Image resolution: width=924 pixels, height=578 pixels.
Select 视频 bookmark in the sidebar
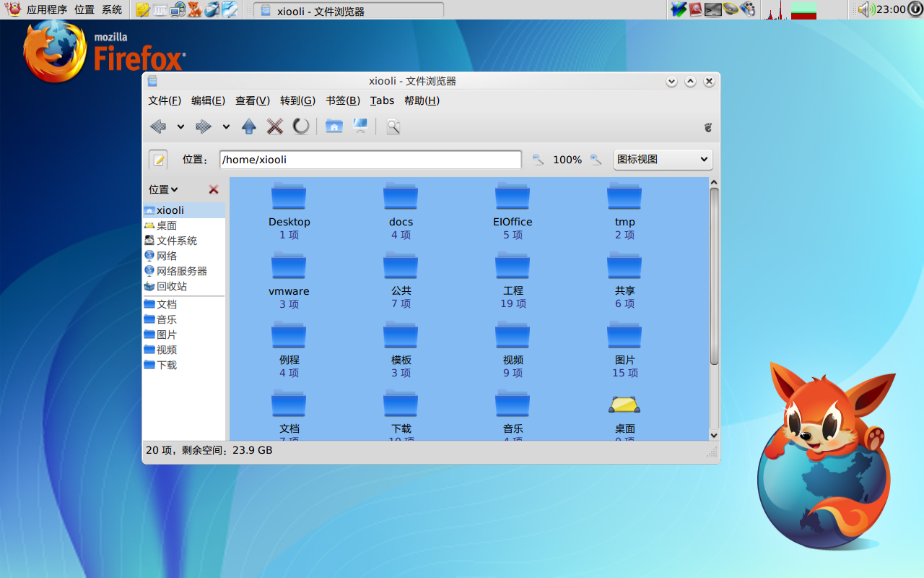tap(183, 350)
